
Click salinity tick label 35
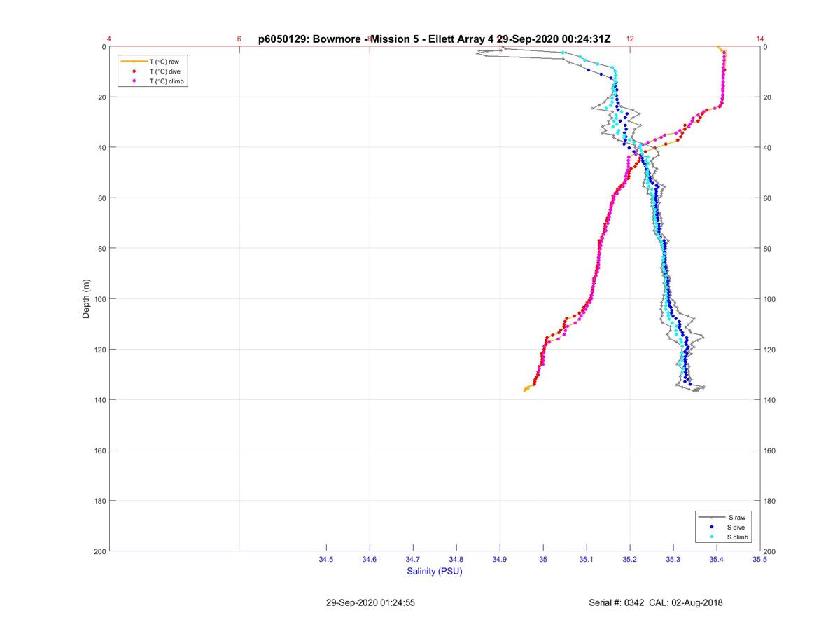[x=543, y=559]
